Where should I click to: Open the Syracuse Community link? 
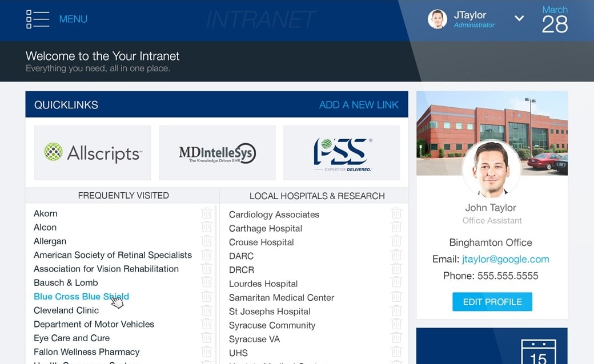(272, 325)
